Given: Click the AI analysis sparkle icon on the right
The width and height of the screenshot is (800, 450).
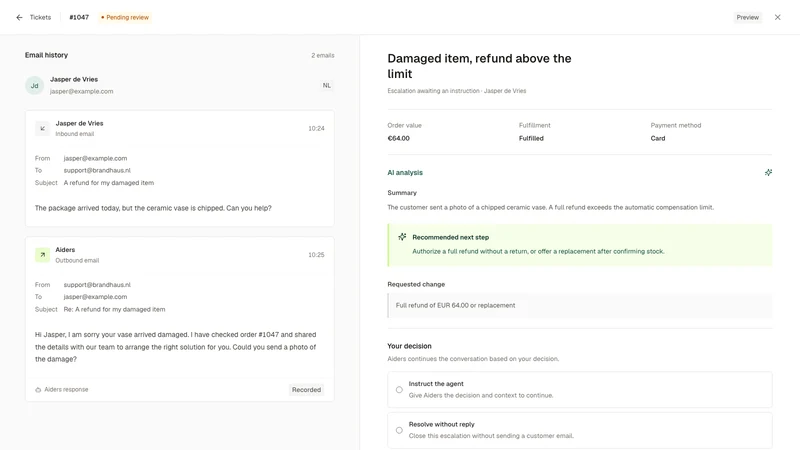Looking at the screenshot, I should [x=768, y=172].
